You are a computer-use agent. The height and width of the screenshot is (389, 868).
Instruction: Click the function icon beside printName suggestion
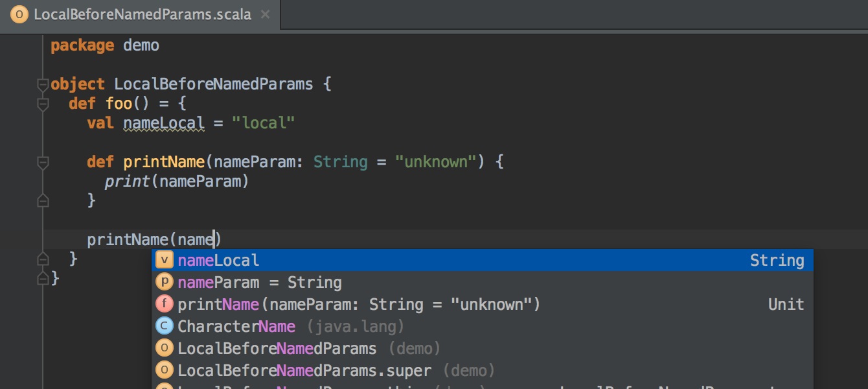pos(165,305)
